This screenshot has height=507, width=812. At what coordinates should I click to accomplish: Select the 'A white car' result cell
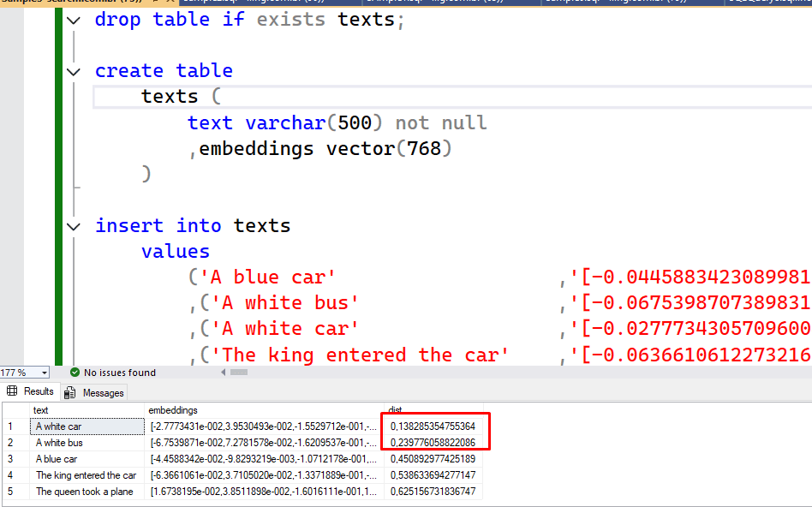pyautogui.click(x=87, y=426)
